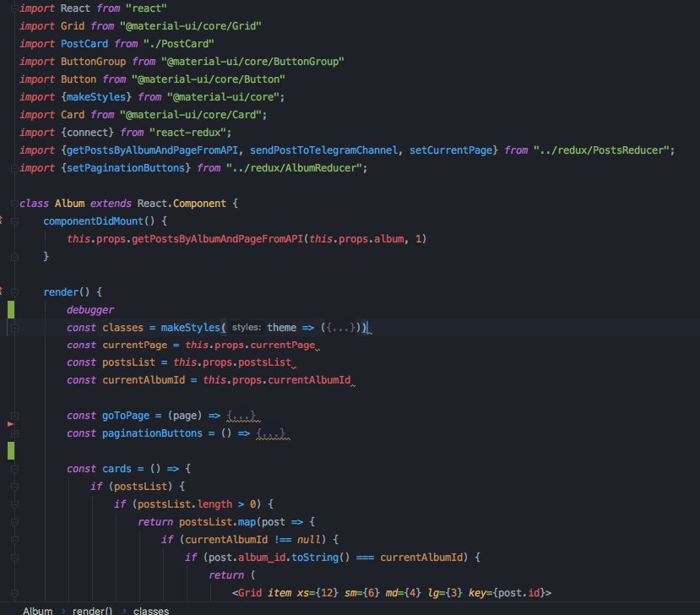
Task: Click the 'cards' constant name
Action: click(x=117, y=469)
